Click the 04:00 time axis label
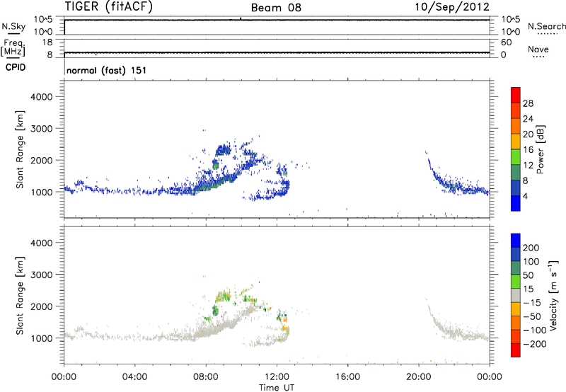 [x=134, y=377]
